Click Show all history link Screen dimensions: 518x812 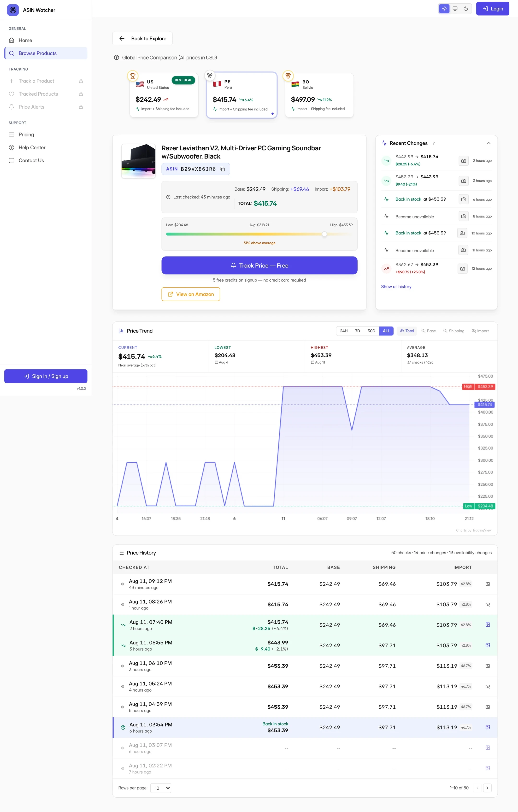pyautogui.click(x=396, y=287)
